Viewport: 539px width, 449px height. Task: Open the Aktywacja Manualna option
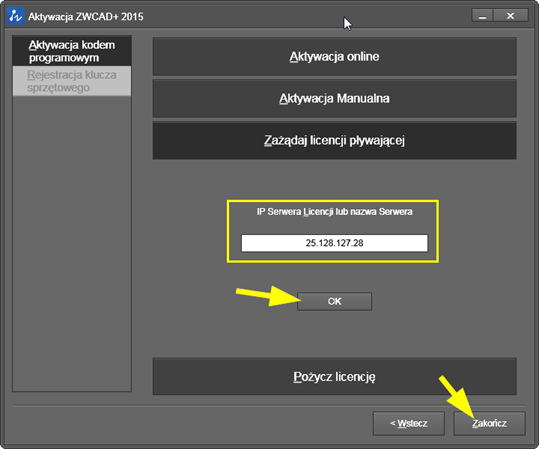tap(334, 98)
